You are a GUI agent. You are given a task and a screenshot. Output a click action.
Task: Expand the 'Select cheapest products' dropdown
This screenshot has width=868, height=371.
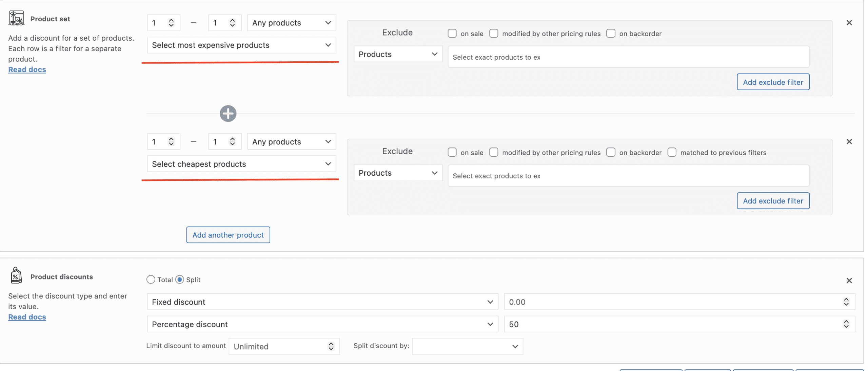[241, 164]
